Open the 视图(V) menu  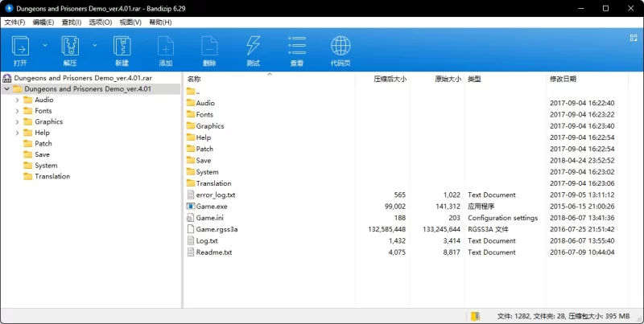tap(130, 23)
